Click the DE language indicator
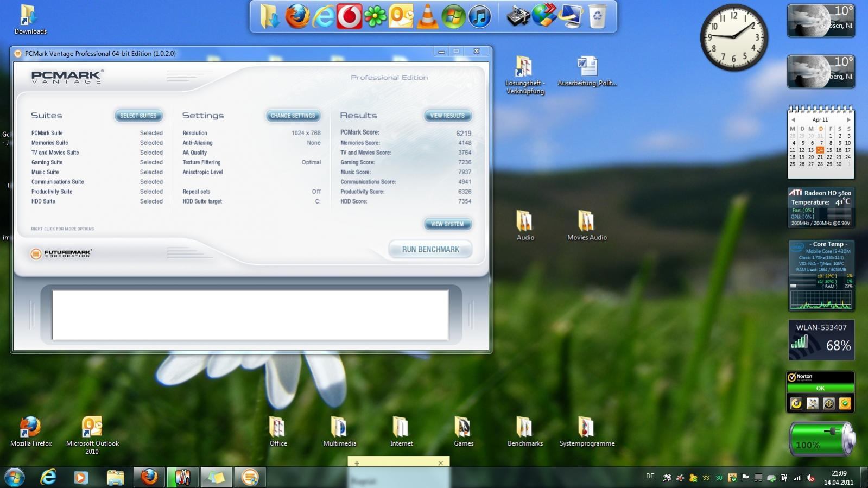The height and width of the screenshot is (488, 868). [x=650, y=477]
